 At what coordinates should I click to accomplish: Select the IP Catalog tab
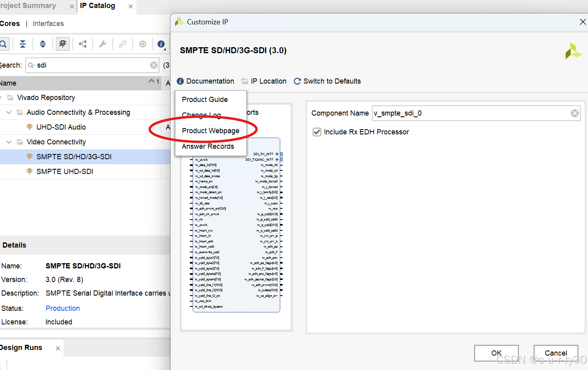(98, 6)
